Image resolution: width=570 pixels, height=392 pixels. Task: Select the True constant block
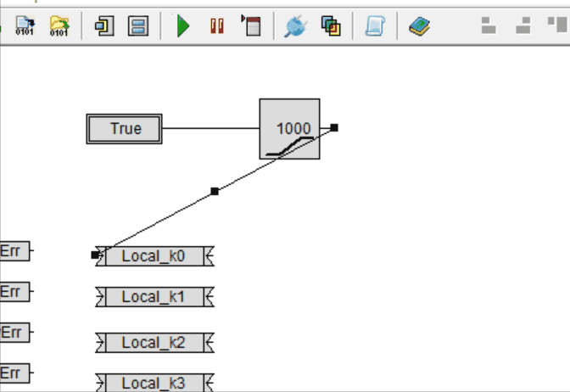point(125,129)
